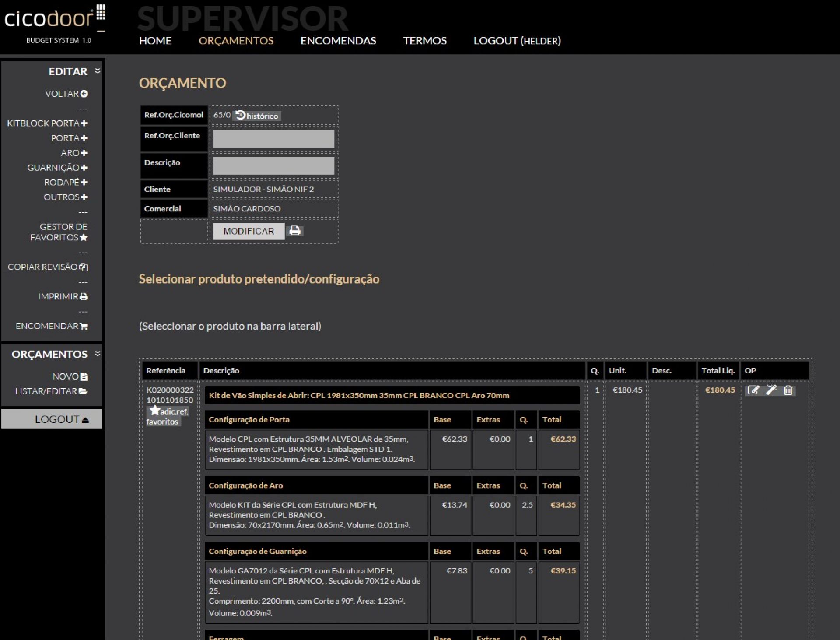The width and height of the screenshot is (840, 640).
Task: Click the edit pencil icon in OP column
Action: (753, 390)
